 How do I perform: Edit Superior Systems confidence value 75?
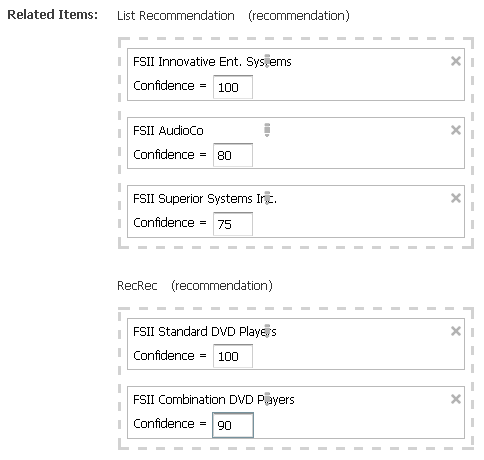click(233, 224)
